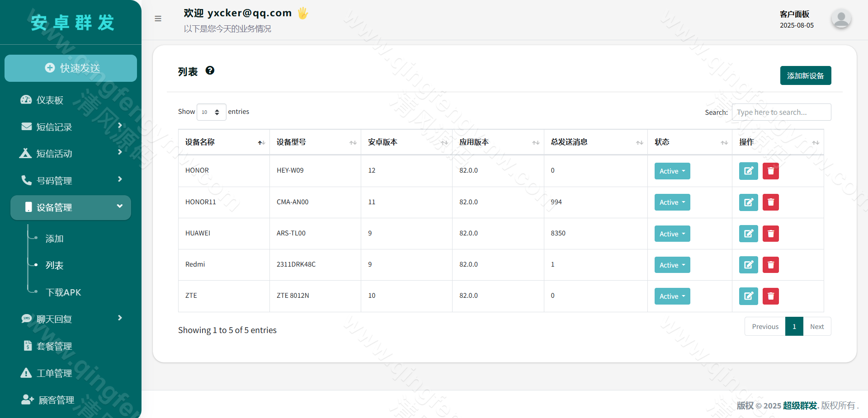Sort table by 安卓版本 column

(x=406, y=142)
